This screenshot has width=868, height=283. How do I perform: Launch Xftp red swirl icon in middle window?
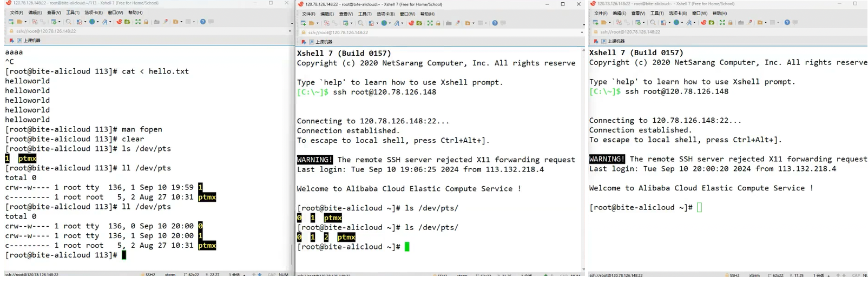coord(411,23)
